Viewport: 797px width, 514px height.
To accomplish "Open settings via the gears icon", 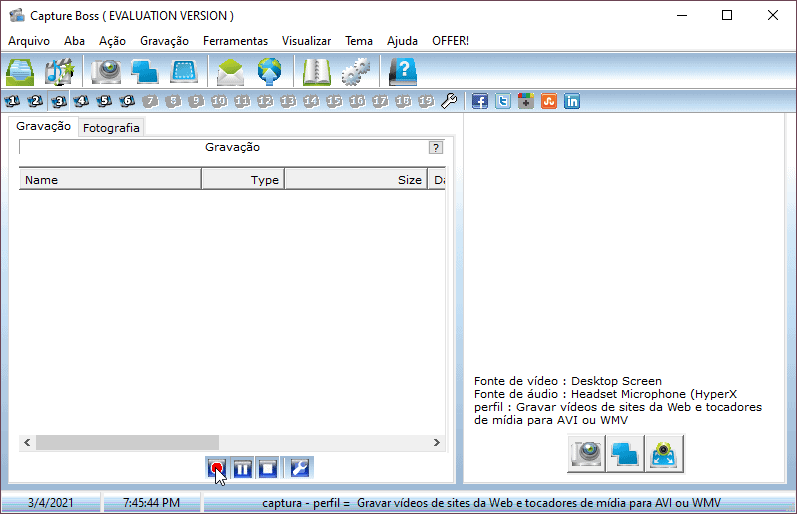I will (355, 72).
